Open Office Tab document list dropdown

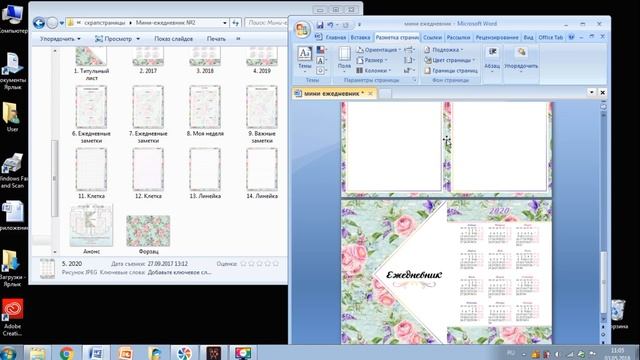[591, 93]
